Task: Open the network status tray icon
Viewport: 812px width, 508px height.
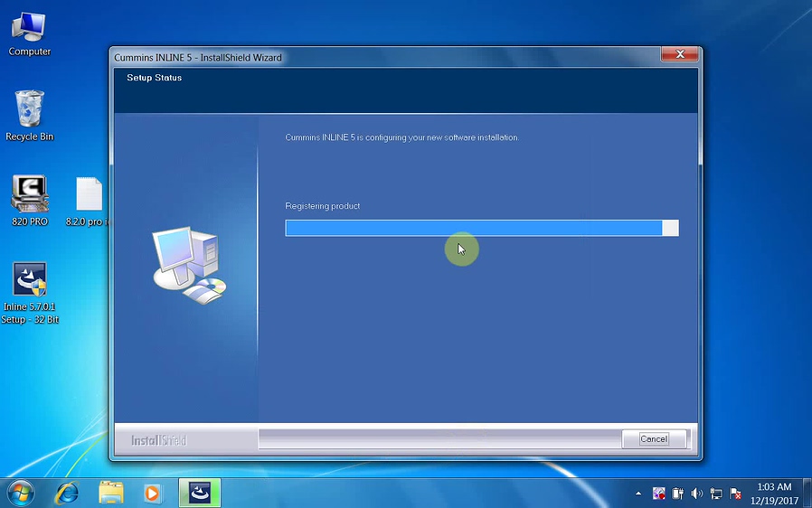Action: pos(716,494)
